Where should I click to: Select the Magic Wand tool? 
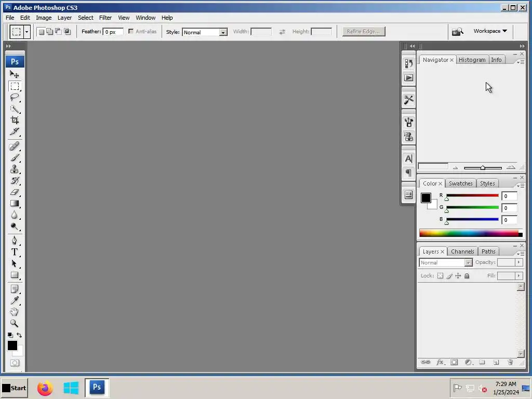[x=14, y=109]
